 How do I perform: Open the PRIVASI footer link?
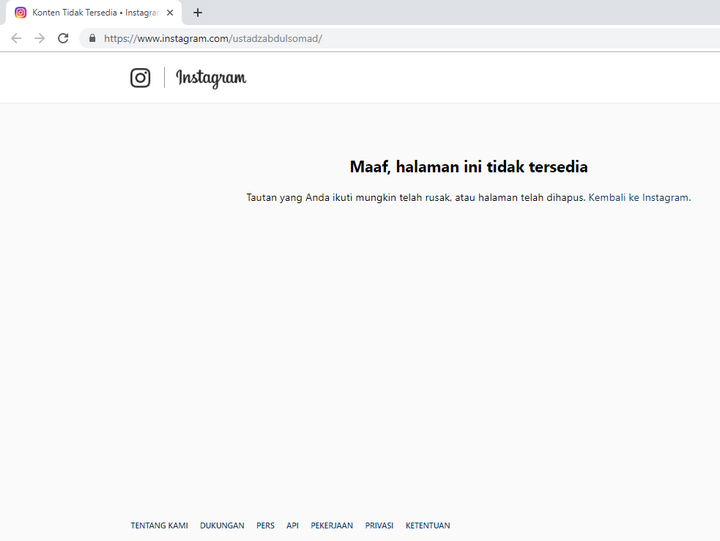tap(379, 525)
